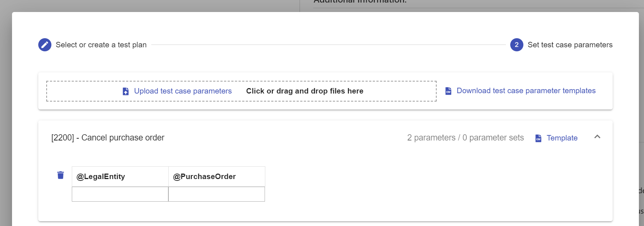Viewport: 644px width, 226px height.
Task: Focus the empty LegalEntity value cell
Action: coord(120,194)
